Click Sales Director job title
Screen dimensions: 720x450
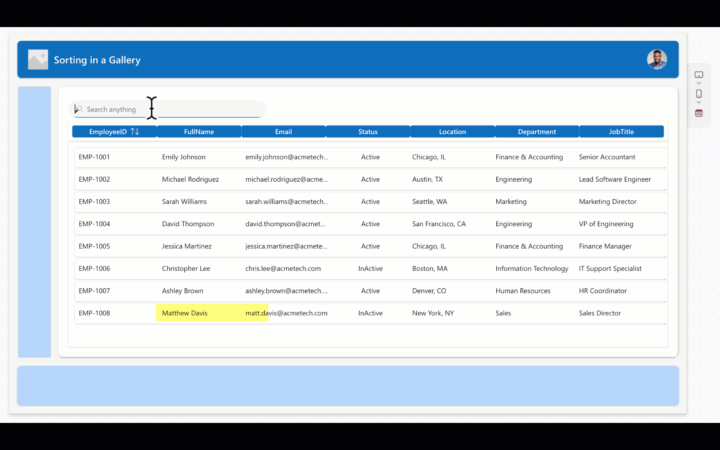pyautogui.click(x=600, y=313)
